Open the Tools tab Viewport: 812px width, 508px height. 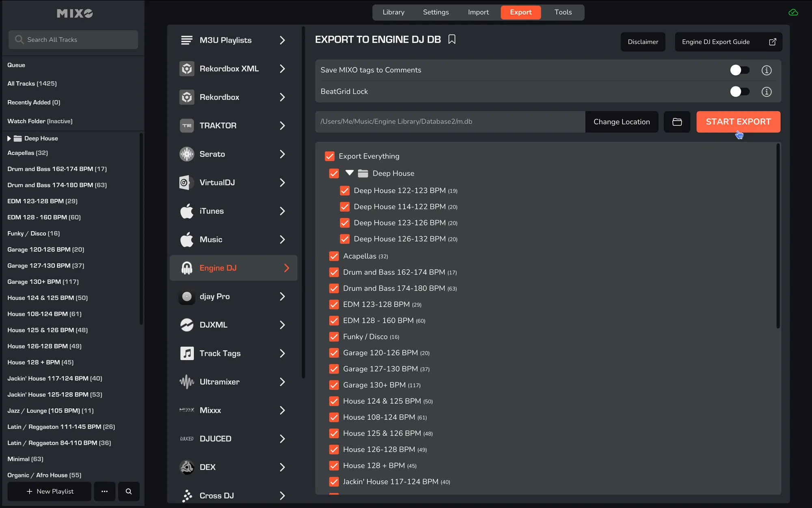pyautogui.click(x=563, y=12)
